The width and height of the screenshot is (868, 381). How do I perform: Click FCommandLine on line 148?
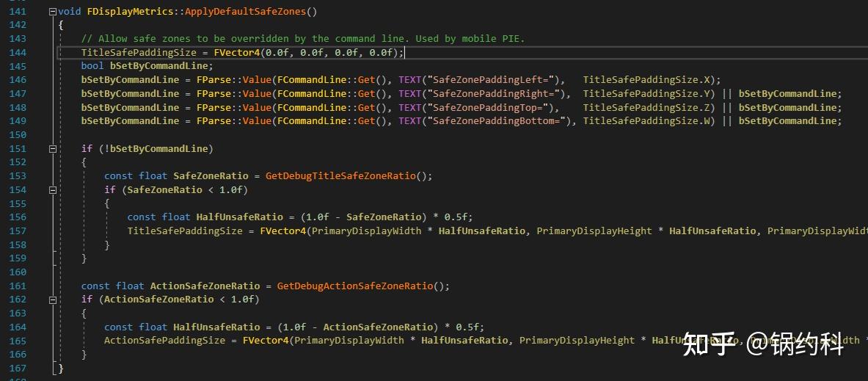(312, 107)
